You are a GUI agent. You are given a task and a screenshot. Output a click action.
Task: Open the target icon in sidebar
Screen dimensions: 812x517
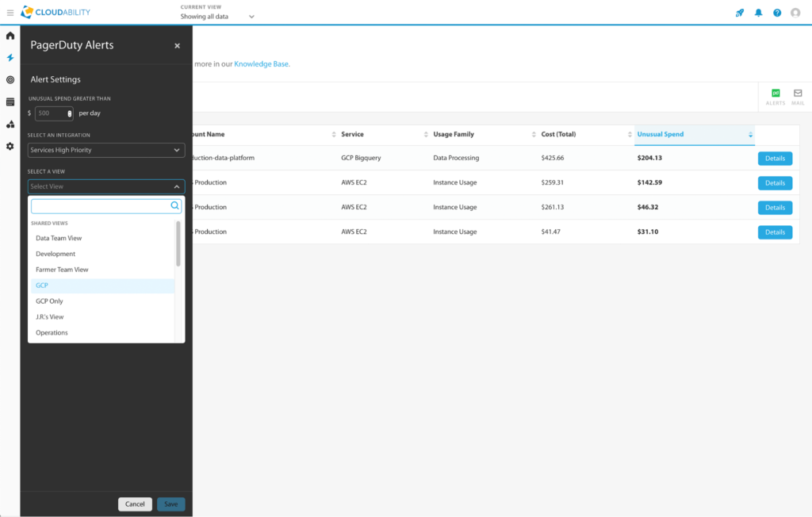[x=10, y=80]
